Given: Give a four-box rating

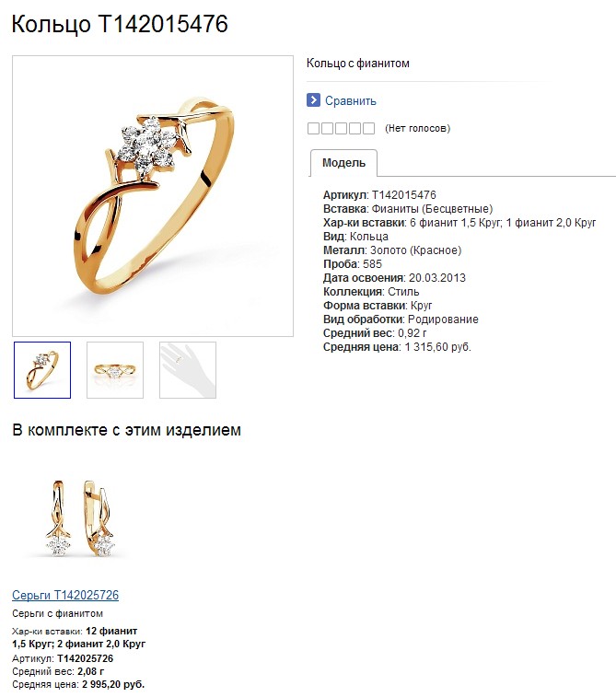Looking at the screenshot, I should point(354,129).
